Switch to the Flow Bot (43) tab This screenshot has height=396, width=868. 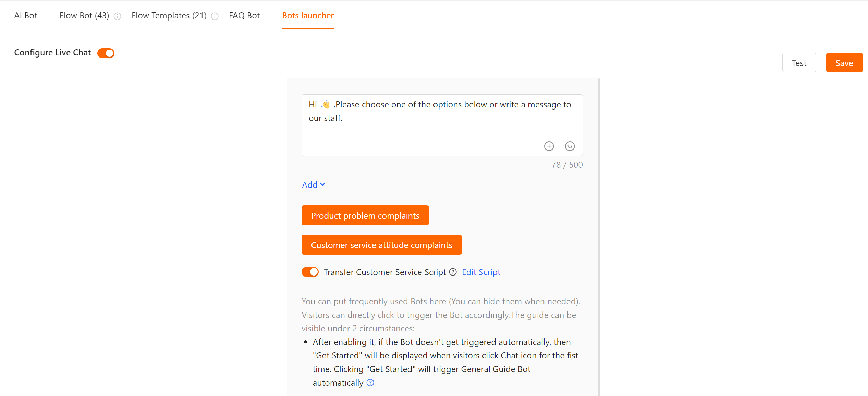84,15
